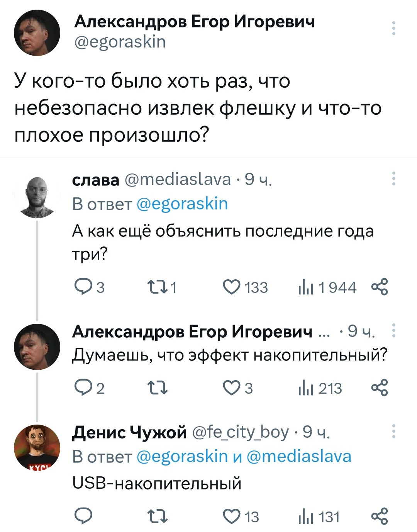Share the "USB-накопительный" reply
The width and height of the screenshot is (417, 532).
click(379, 517)
